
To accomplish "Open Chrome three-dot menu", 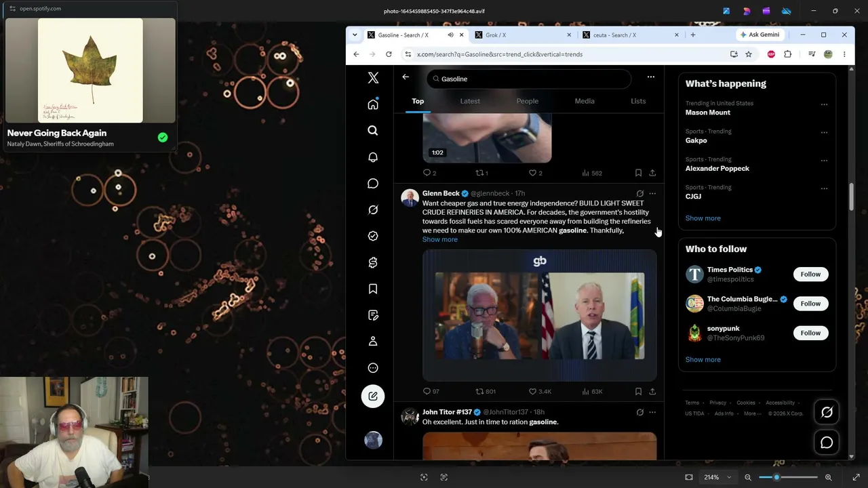I will click(844, 54).
